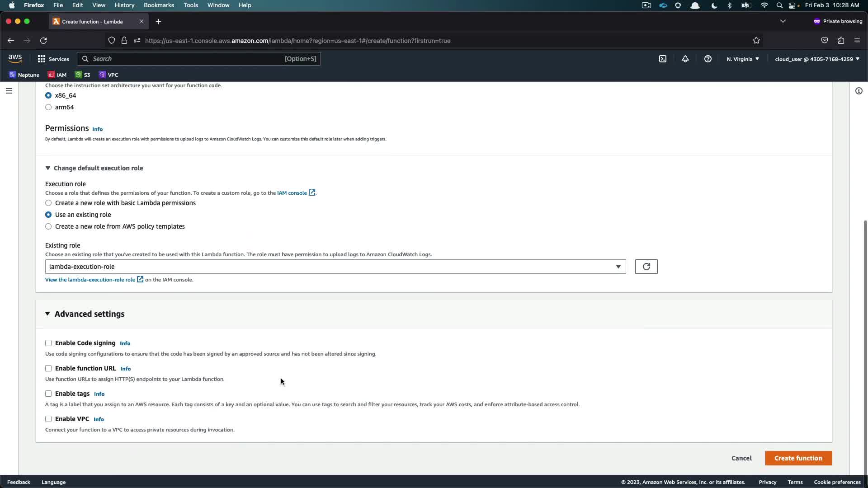868x488 pixels.
Task: Select arm64 architecture radio button
Action: tap(48, 107)
